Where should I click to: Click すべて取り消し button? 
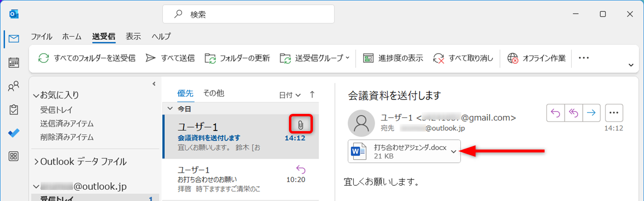tap(463, 58)
